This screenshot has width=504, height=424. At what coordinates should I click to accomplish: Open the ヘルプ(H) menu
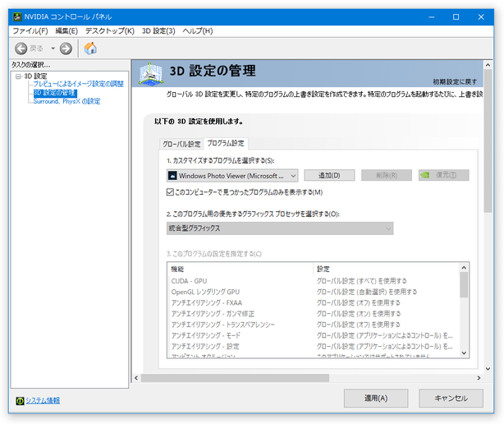[x=198, y=31]
